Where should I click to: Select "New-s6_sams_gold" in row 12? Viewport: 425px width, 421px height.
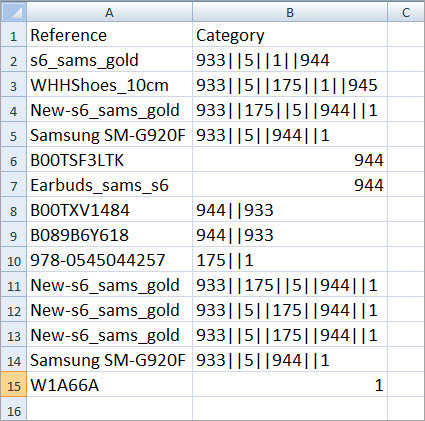pyautogui.click(x=109, y=310)
